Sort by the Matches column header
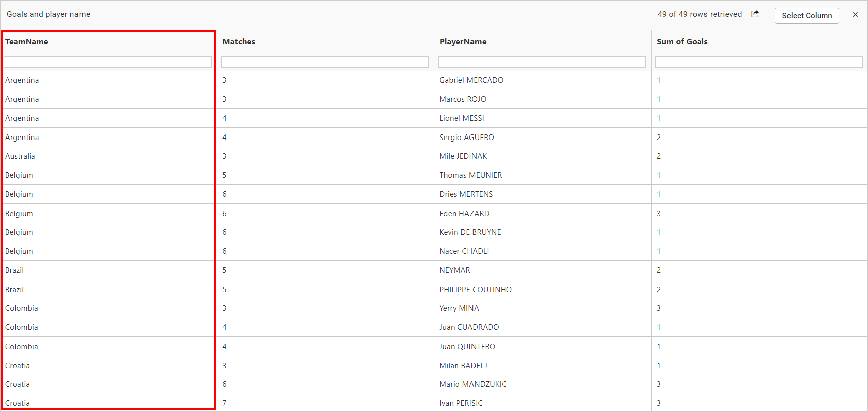The image size is (868, 412). pyautogui.click(x=239, y=42)
